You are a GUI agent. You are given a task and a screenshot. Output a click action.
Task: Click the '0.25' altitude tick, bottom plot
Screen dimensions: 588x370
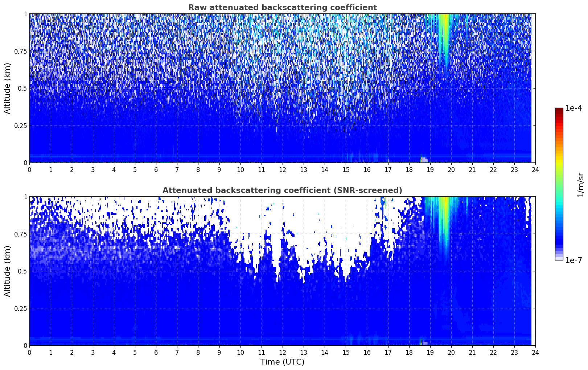21,308
